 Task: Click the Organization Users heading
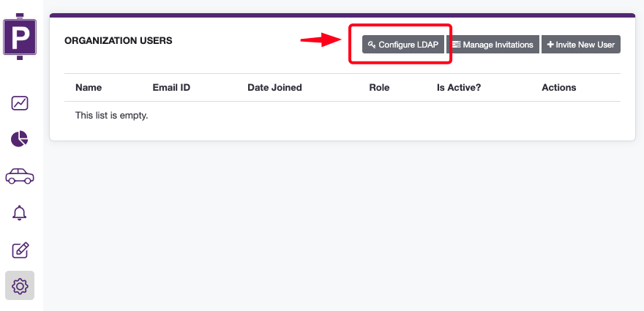point(119,41)
